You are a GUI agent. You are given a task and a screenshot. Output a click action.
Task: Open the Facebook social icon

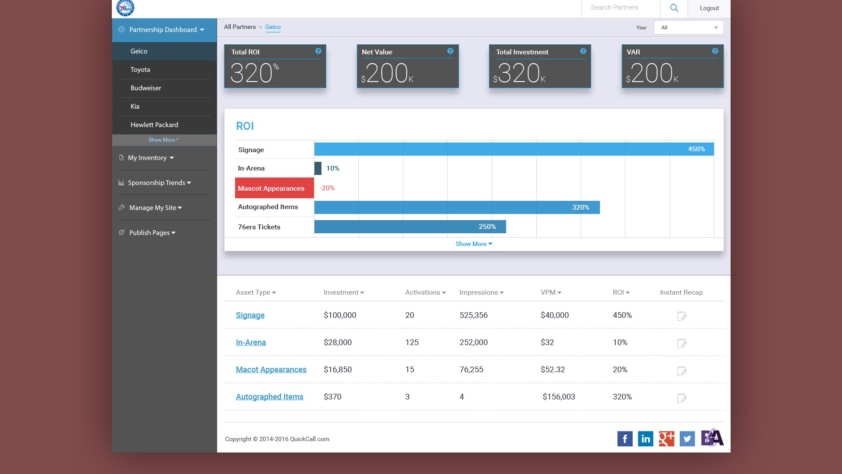click(625, 439)
